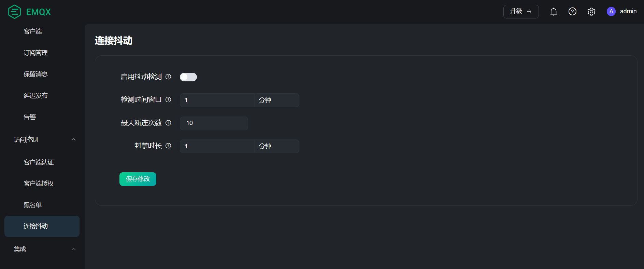Show help tip for 封禁时长
The image size is (644, 269).
168,146
